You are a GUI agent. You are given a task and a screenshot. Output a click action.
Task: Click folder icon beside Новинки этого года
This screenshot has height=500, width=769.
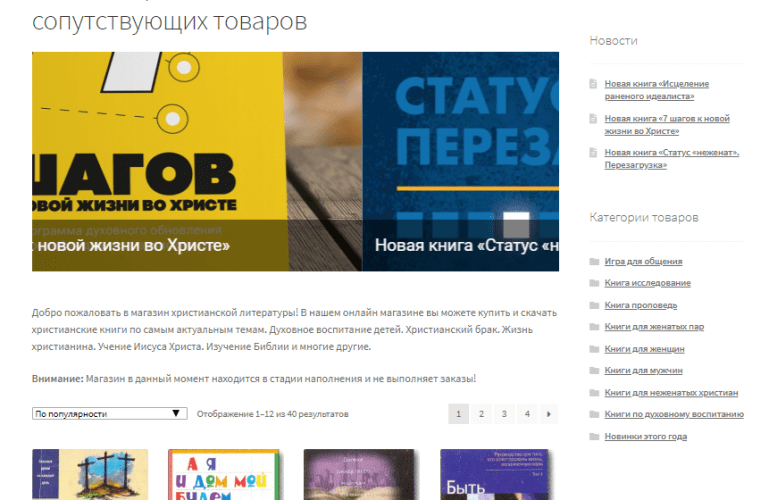(x=594, y=436)
